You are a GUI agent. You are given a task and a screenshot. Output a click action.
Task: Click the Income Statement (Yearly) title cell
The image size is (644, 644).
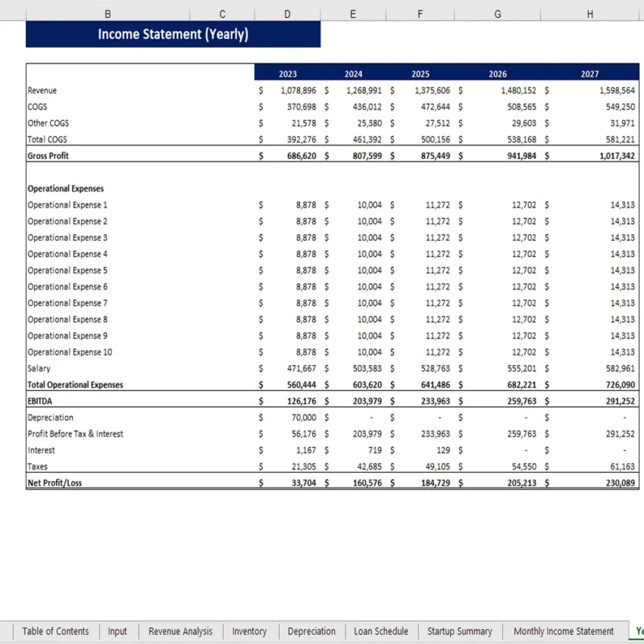(173, 34)
